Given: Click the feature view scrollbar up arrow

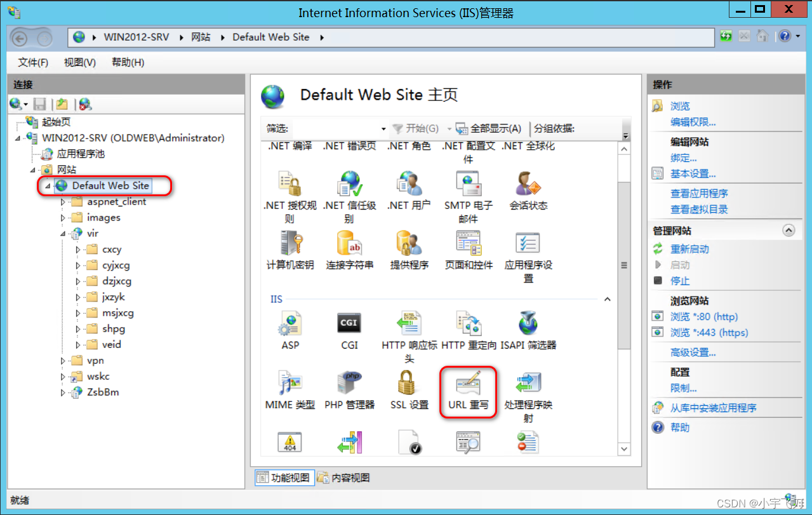Looking at the screenshot, I should point(625,149).
